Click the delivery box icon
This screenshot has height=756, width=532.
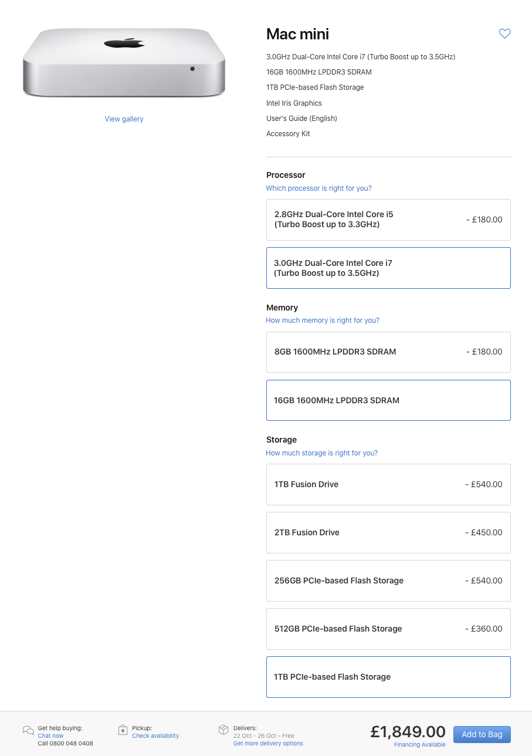(223, 730)
